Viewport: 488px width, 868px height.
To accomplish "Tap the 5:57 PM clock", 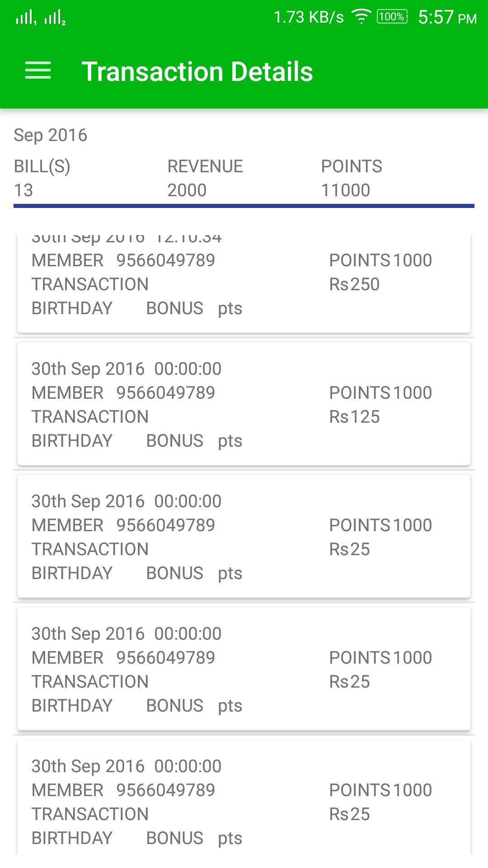I will click(x=447, y=17).
